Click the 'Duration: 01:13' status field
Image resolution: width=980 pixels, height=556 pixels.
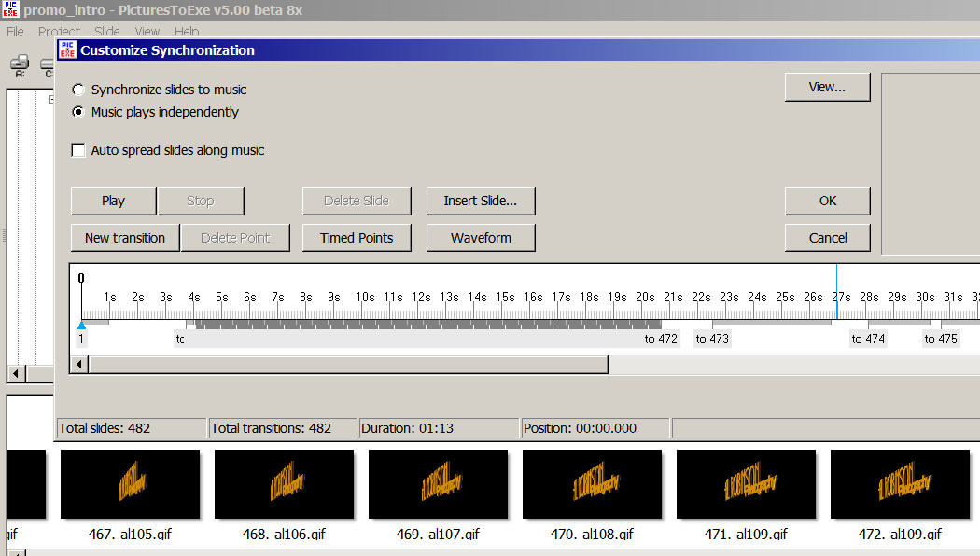click(x=439, y=428)
